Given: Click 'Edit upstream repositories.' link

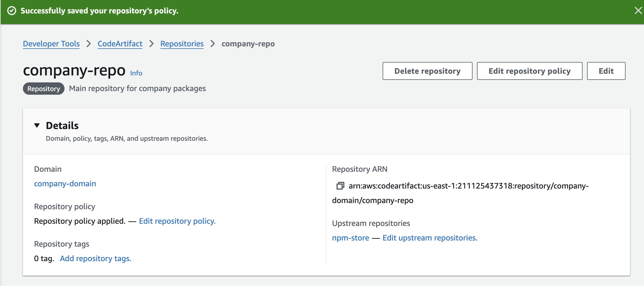Looking at the screenshot, I should (430, 238).
